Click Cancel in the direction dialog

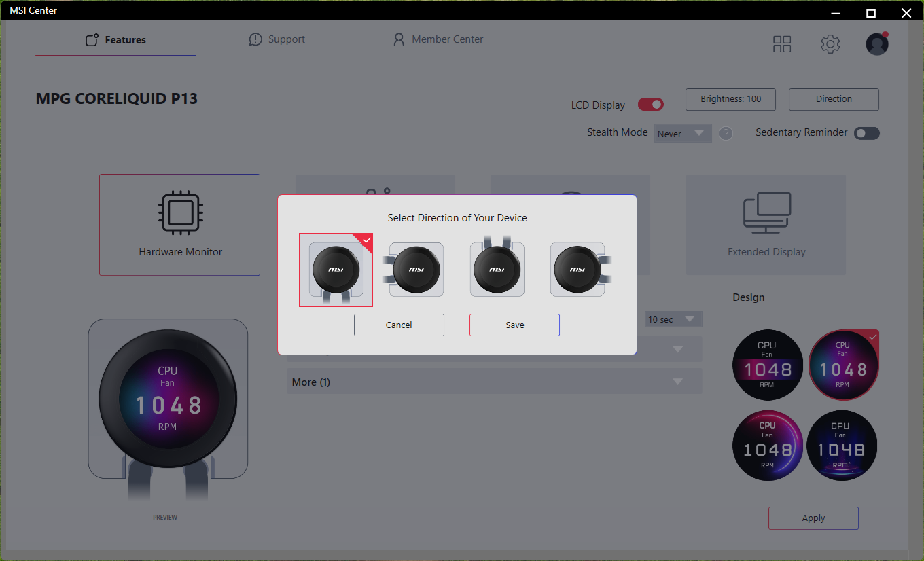click(399, 325)
